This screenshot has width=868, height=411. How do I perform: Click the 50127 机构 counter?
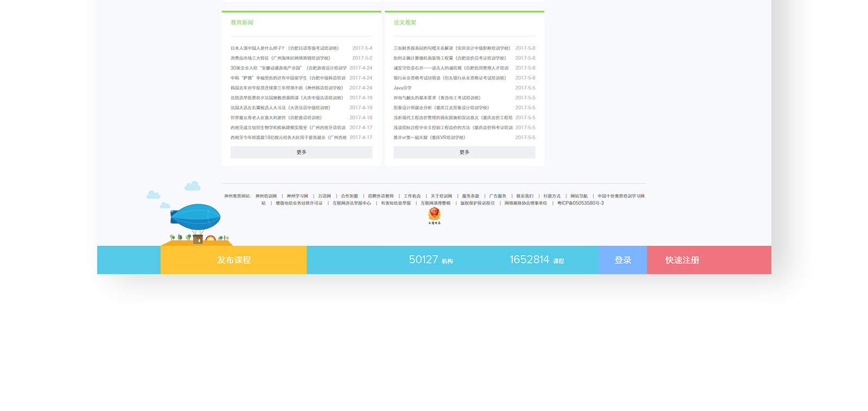click(x=431, y=260)
